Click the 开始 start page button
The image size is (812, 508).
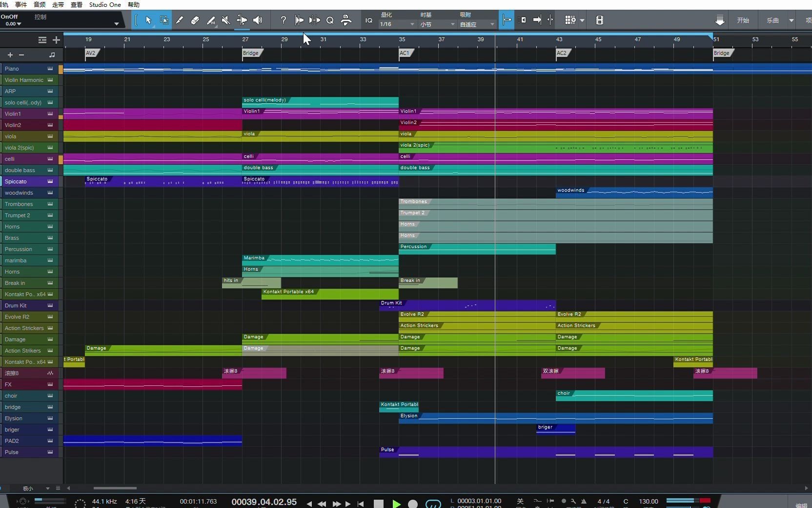(x=743, y=20)
